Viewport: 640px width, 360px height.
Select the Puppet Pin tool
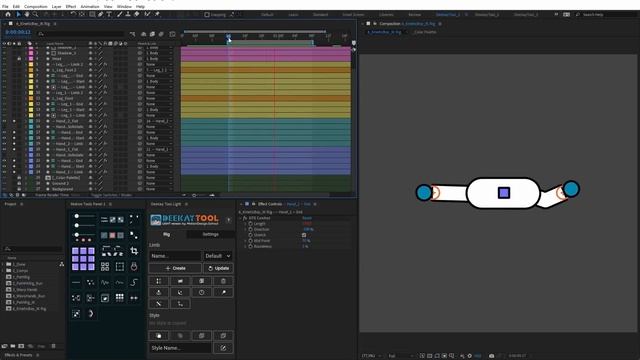click(x=157, y=14)
